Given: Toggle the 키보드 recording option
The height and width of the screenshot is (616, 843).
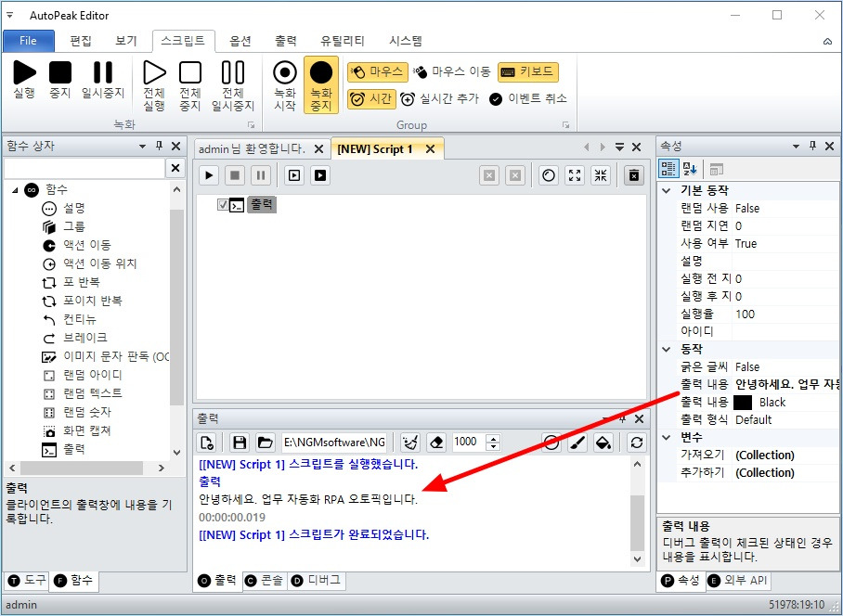Looking at the screenshot, I should tap(528, 71).
